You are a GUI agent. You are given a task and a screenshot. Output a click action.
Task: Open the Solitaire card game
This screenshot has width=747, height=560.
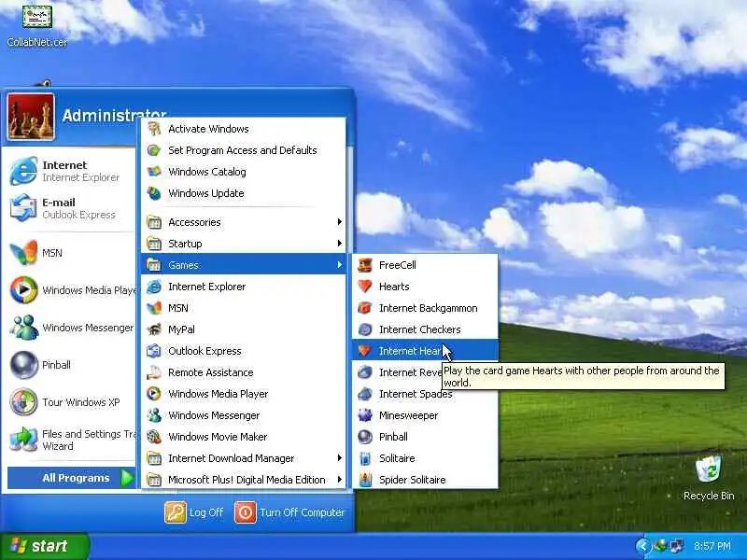(425, 458)
